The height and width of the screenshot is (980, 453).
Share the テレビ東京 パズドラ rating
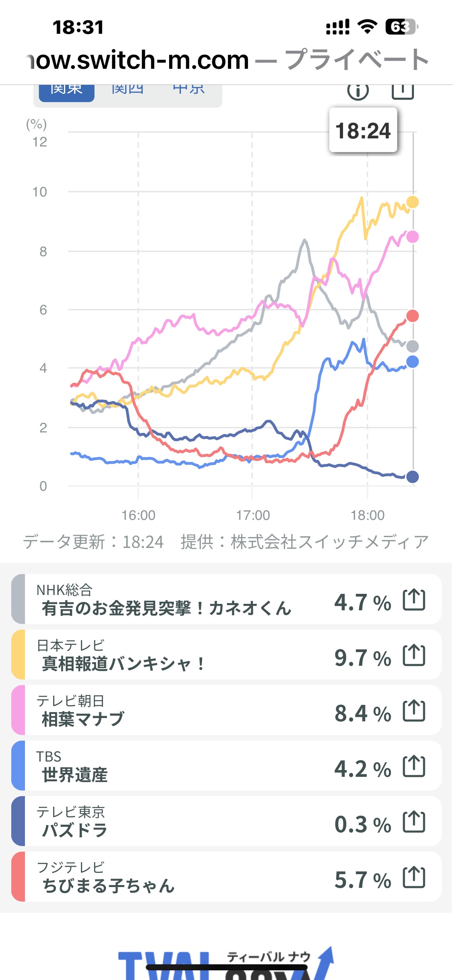[x=414, y=821]
